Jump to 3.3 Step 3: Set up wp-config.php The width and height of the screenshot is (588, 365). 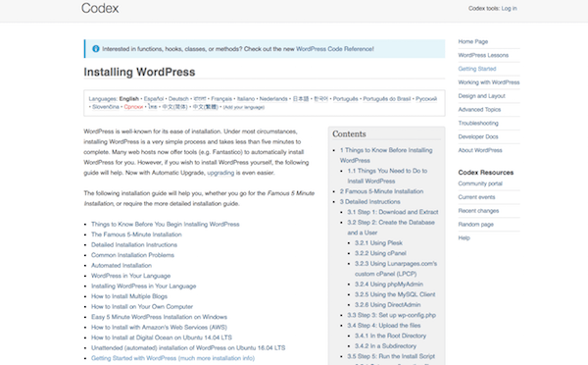[x=391, y=315]
